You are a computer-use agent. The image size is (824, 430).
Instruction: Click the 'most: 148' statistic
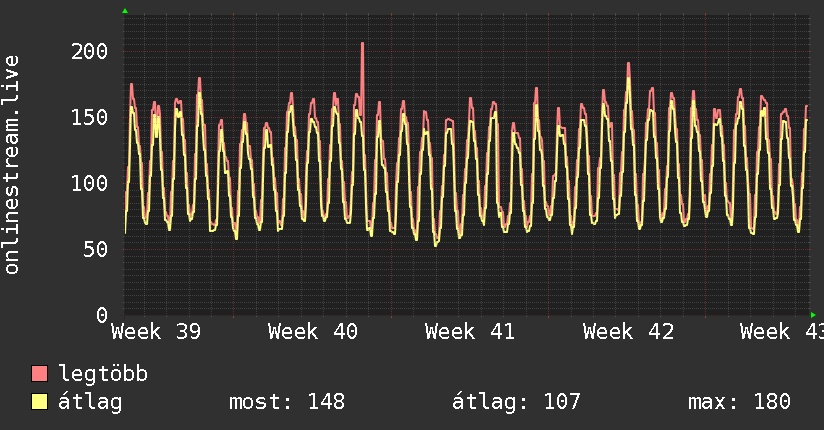point(287,402)
